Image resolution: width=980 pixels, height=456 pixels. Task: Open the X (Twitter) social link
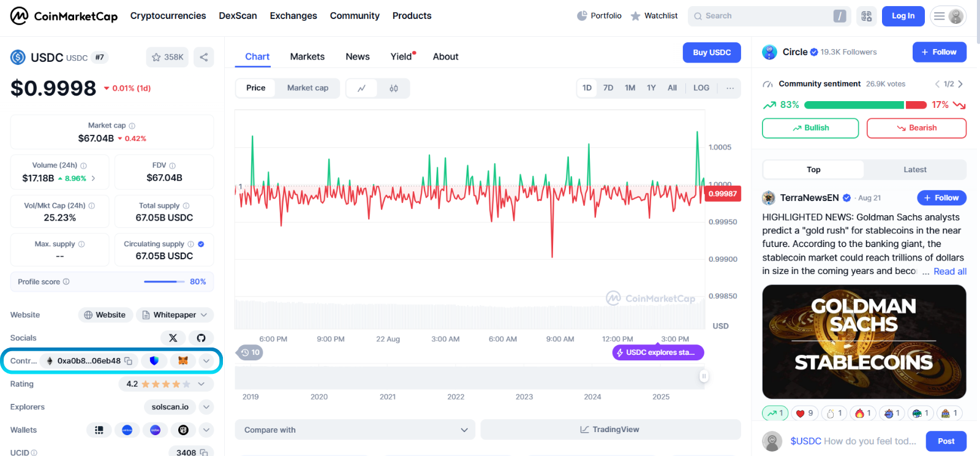173,338
